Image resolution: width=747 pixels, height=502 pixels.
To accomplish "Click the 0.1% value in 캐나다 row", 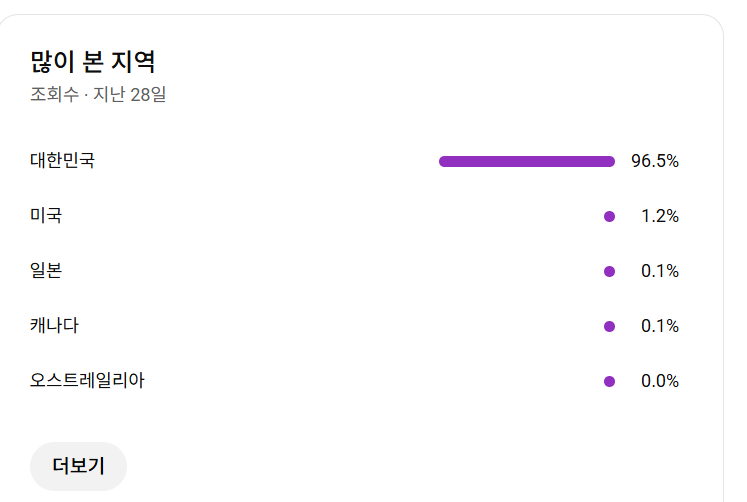I will (660, 326).
